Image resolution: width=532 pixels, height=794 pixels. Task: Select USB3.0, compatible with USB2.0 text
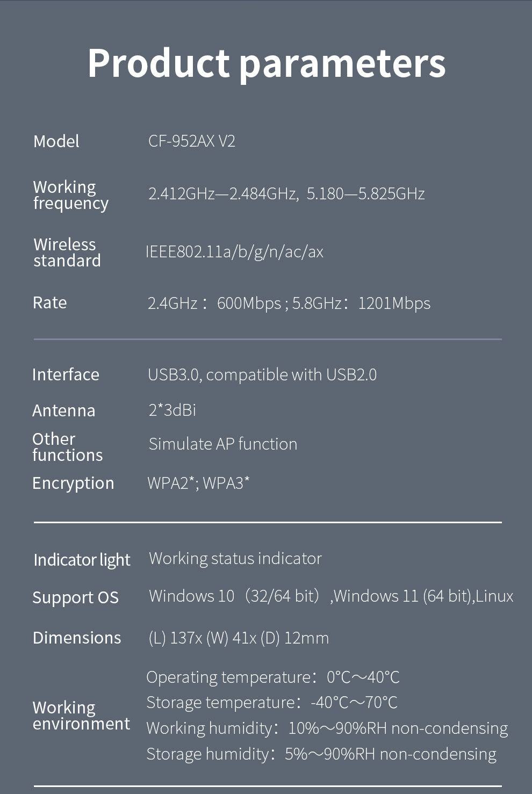(x=262, y=374)
